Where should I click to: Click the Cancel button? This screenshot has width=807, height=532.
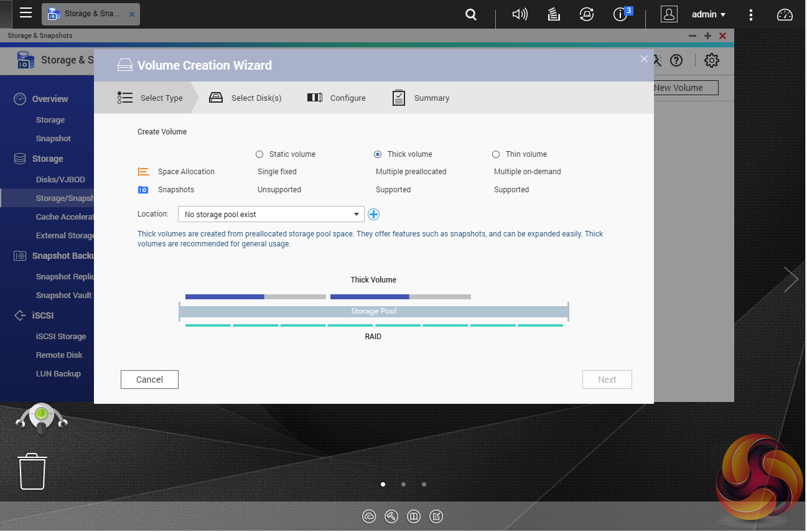[149, 380]
